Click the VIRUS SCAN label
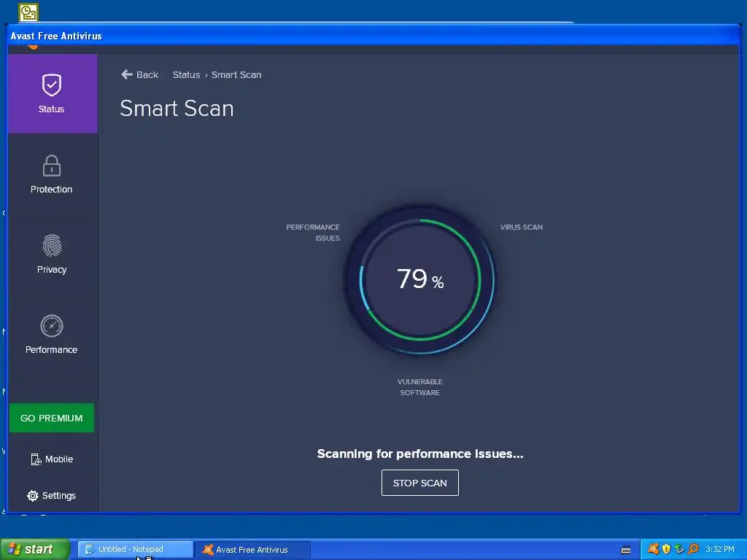Screen dimensions: 747x560 coord(521,227)
